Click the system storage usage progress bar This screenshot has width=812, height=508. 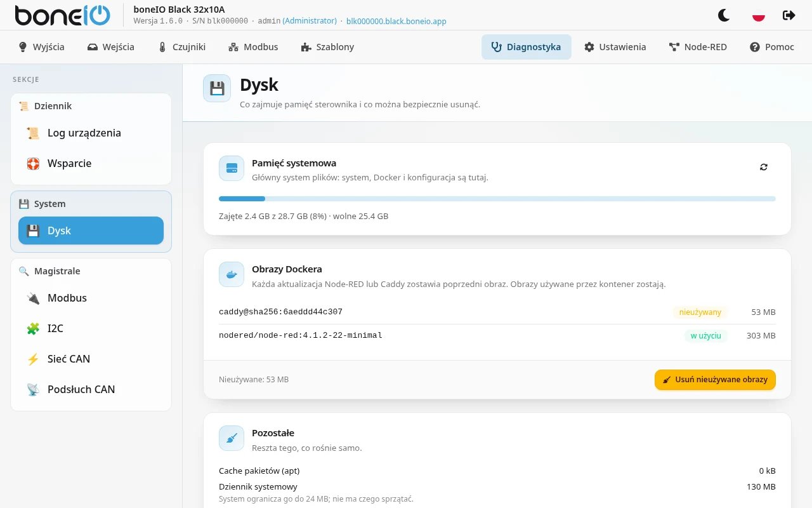coord(497,199)
